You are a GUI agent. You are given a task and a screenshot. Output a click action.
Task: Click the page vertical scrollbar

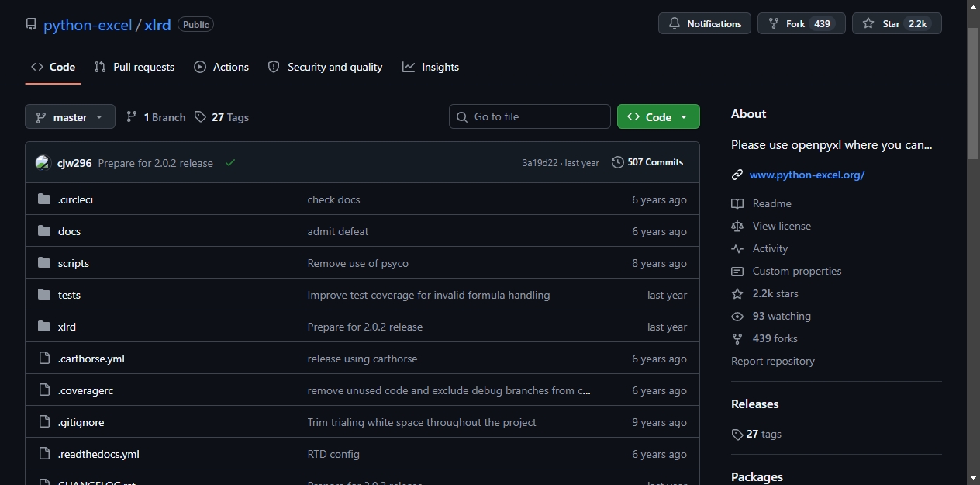tap(974, 242)
